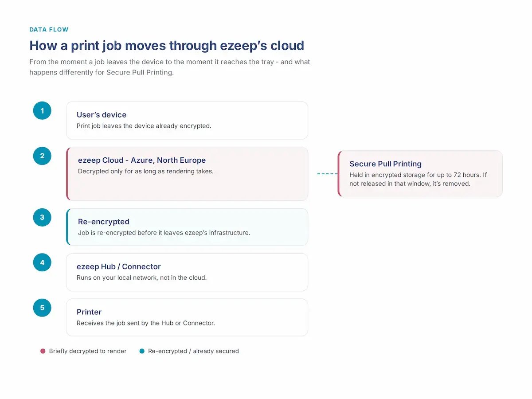Click the 'Re-encrypted / already secured' legend label
This screenshot has height=399, width=532.
pos(193,351)
